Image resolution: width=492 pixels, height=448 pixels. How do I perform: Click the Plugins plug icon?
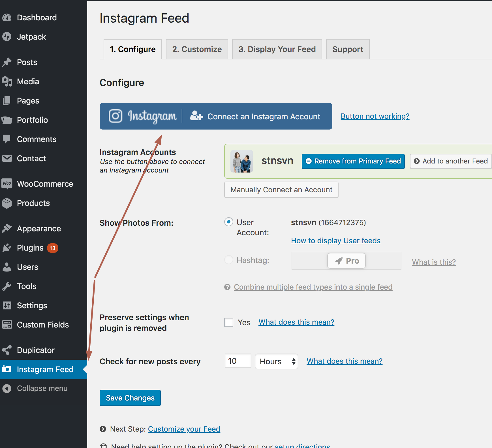pyautogui.click(x=7, y=248)
